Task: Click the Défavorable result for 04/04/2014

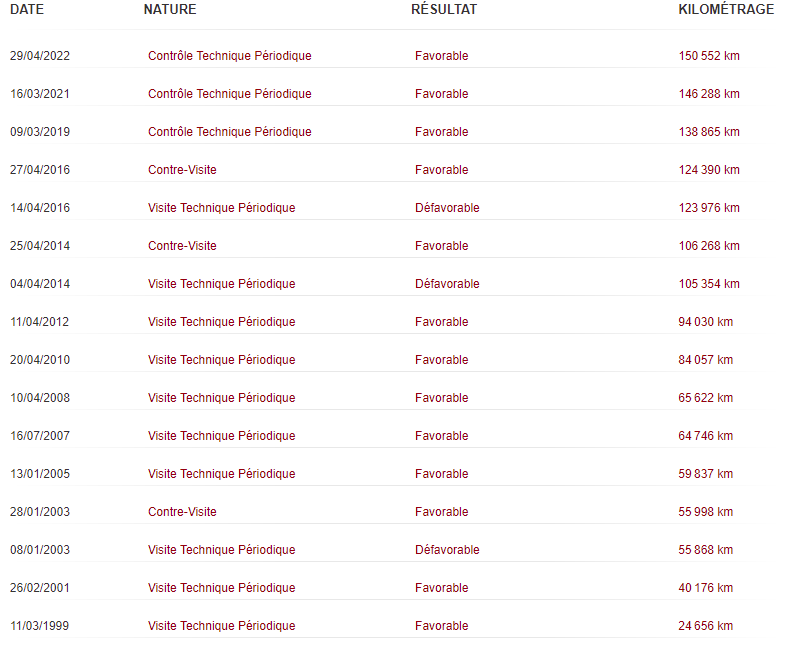Action: tap(447, 284)
